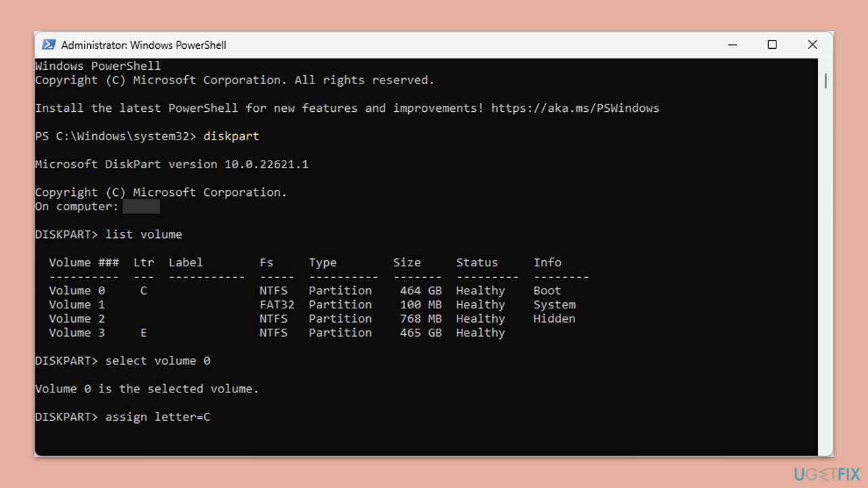
Task: Click drive letter 'C' of Volume 0
Action: click(144, 291)
